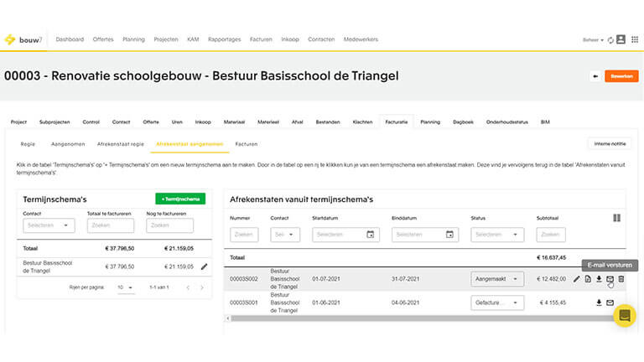Viewport: 644px width, 362px height.
Task: Open the Contact filter dropdown in Termijnschema's
Action: (49, 225)
